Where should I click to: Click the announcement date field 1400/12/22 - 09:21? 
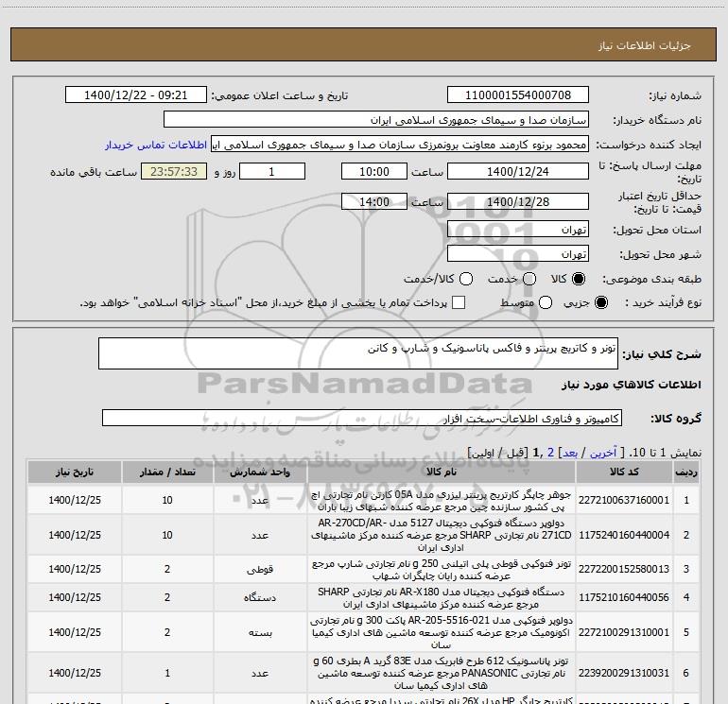pyautogui.click(x=136, y=95)
